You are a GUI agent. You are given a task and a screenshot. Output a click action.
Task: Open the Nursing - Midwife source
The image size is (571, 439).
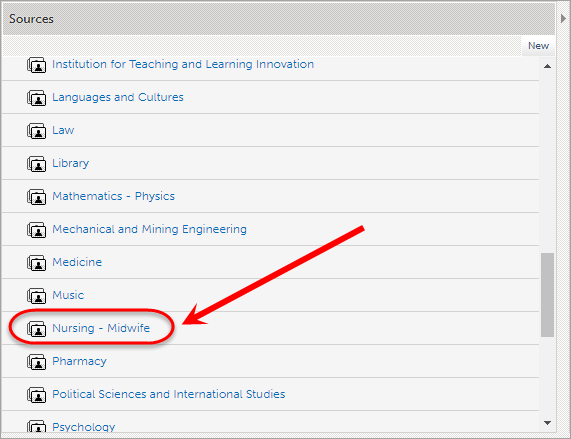click(101, 328)
